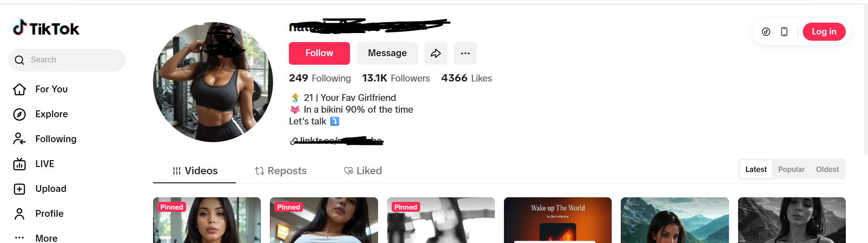Select the Latest sort option
Viewport: 868px width, 243px height.
click(x=756, y=169)
